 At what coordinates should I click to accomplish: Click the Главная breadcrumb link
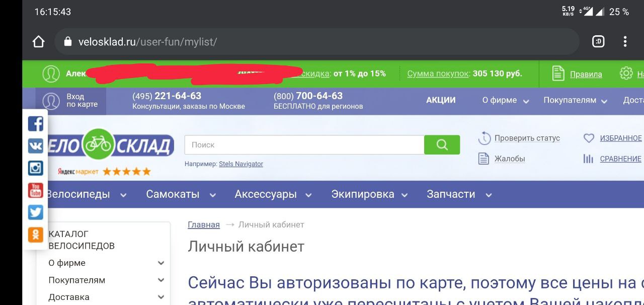coord(204,224)
